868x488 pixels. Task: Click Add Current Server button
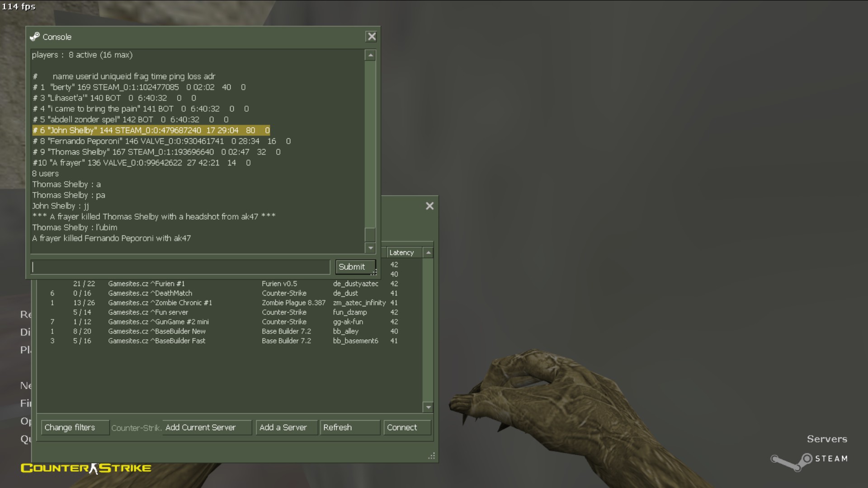click(207, 427)
